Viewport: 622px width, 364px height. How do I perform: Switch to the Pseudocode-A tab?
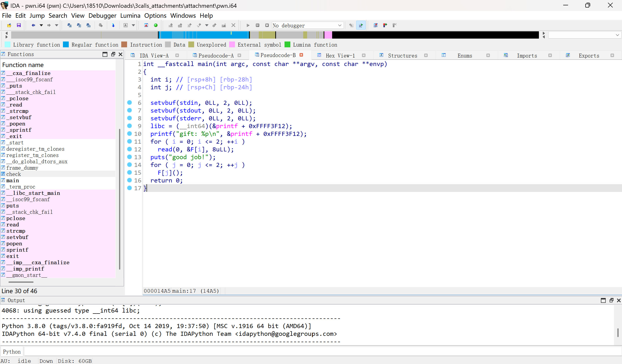pyautogui.click(x=216, y=56)
